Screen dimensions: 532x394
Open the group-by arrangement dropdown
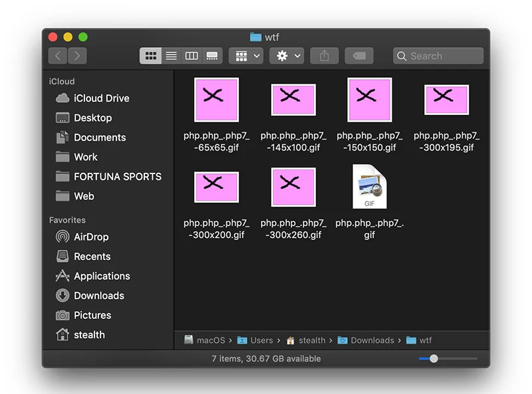pos(246,56)
